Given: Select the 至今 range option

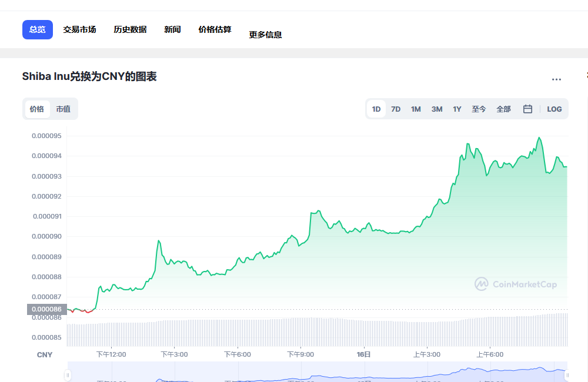Looking at the screenshot, I should [479, 109].
